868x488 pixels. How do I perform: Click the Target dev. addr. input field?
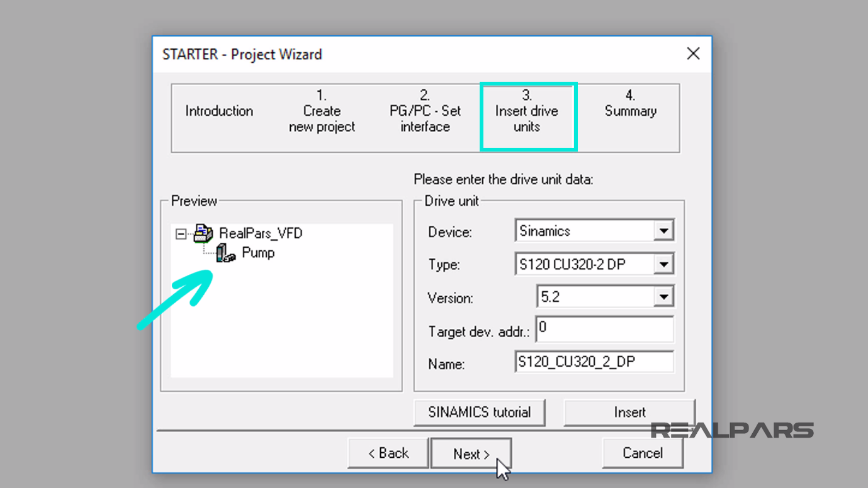tap(605, 330)
